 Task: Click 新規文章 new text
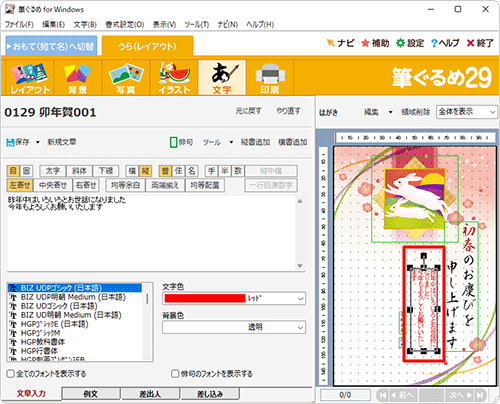pyautogui.click(x=62, y=142)
